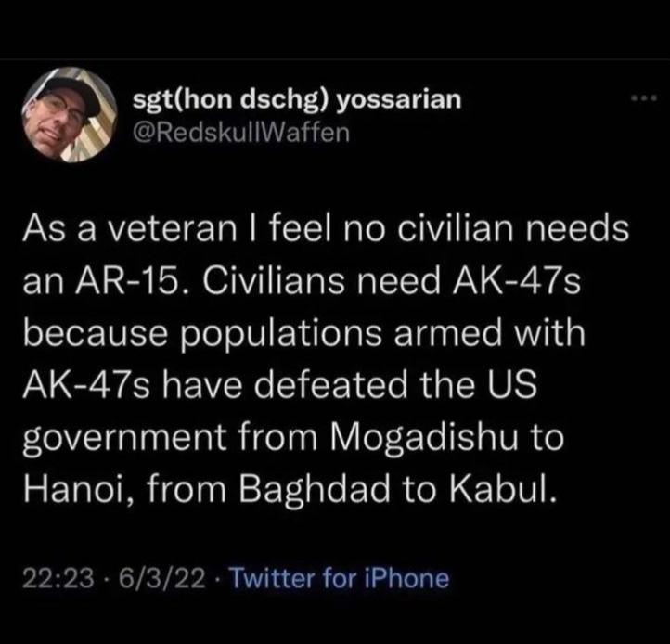The height and width of the screenshot is (644, 670).
Task: Click the 6/3/22 date
Action: 162,579
